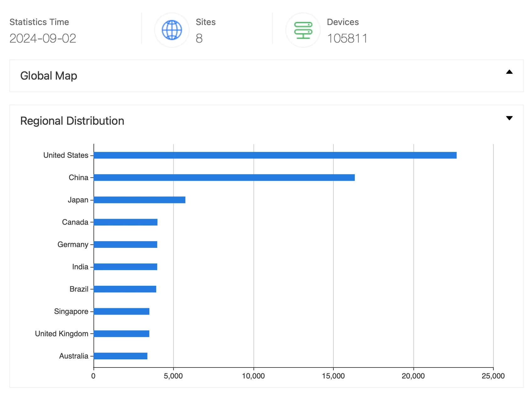The image size is (532, 396).
Task: Collapse the Regional Distribution panel arrow
Action: point(509,118)
